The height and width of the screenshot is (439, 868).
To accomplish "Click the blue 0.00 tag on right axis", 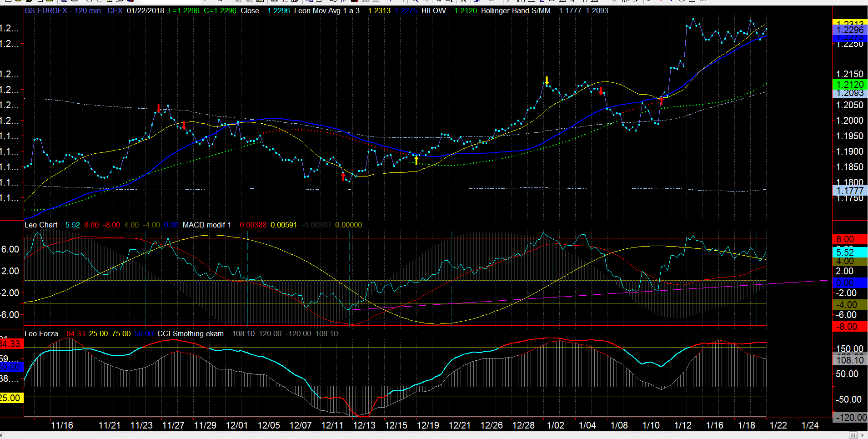I will (x=850, y=283).
